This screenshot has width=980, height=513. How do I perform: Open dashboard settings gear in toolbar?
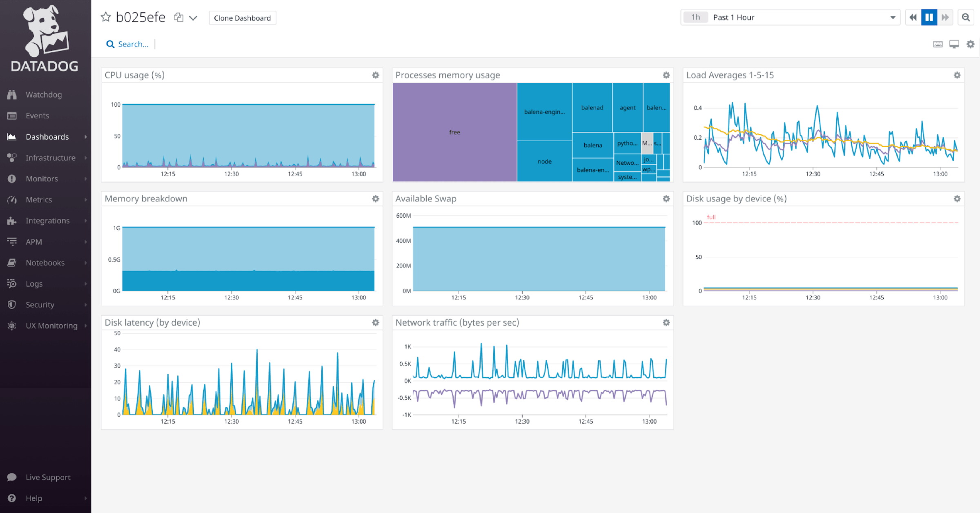tap(971, 44)
